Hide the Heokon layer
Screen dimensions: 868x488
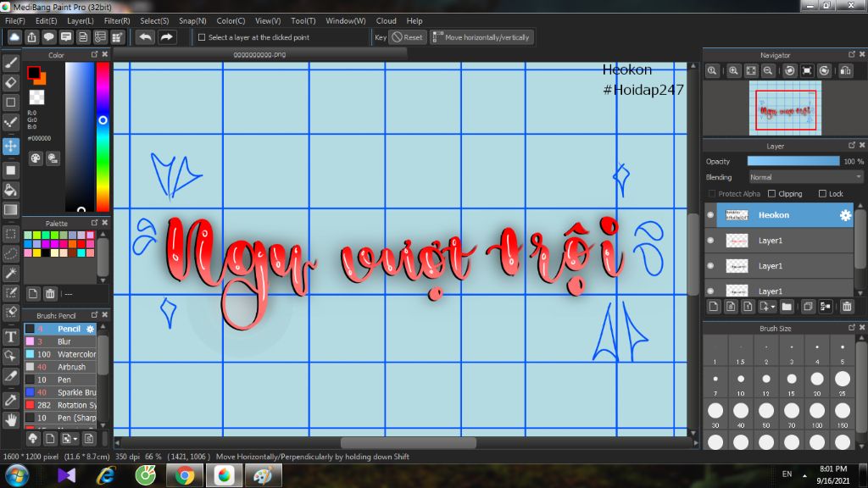coord(710,215)
